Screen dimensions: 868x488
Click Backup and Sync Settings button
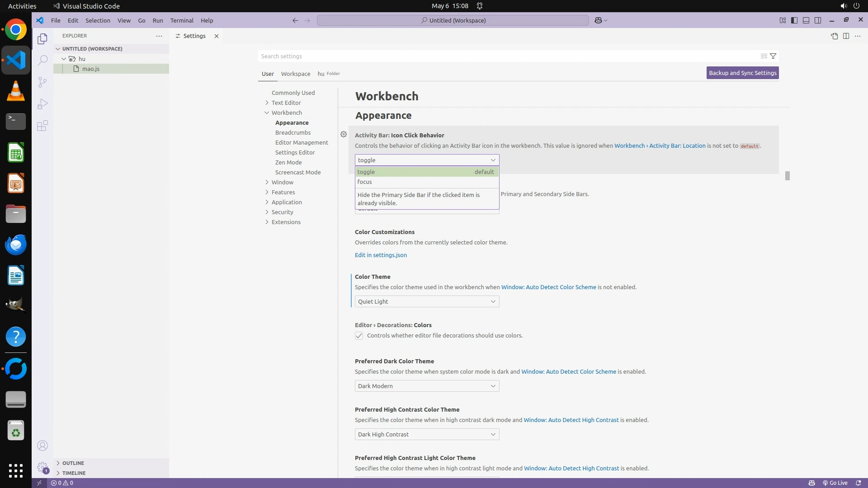coord(742,73)
